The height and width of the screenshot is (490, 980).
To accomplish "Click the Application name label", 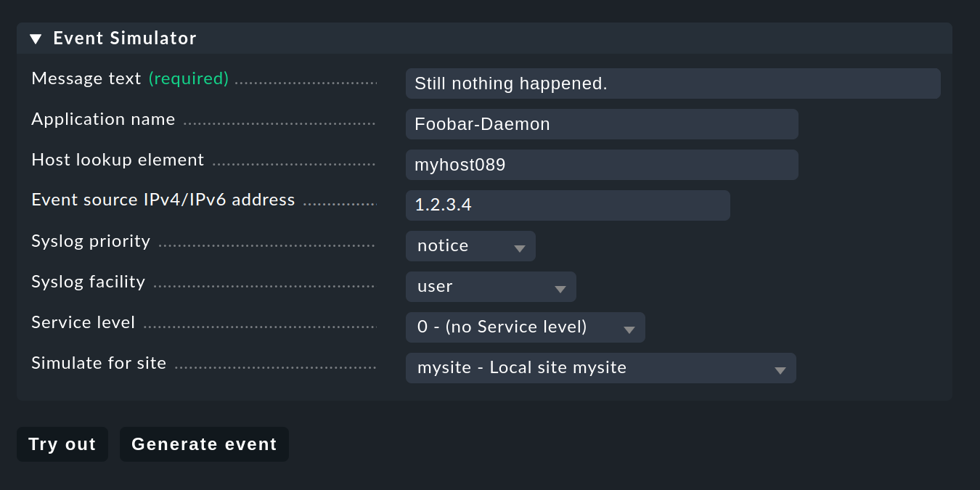I will [x=103, y=119].
